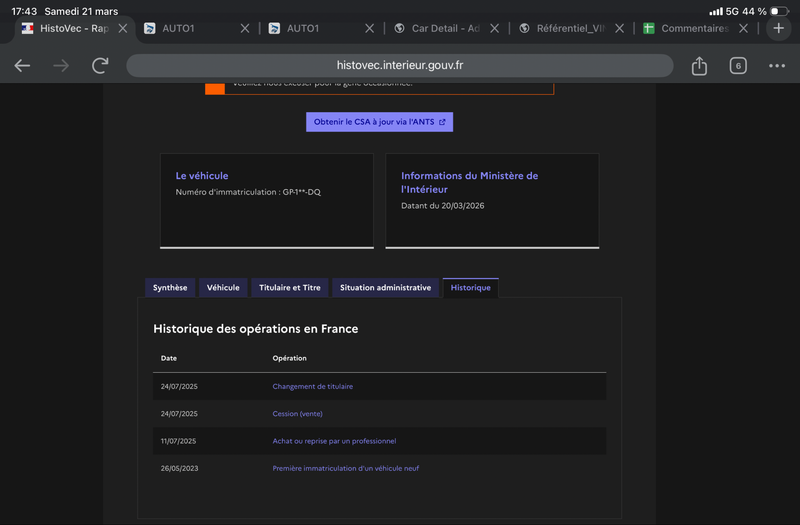
Task: Tap the histovec.interieur.gouv.fr address bar
Action: point(400,66)
